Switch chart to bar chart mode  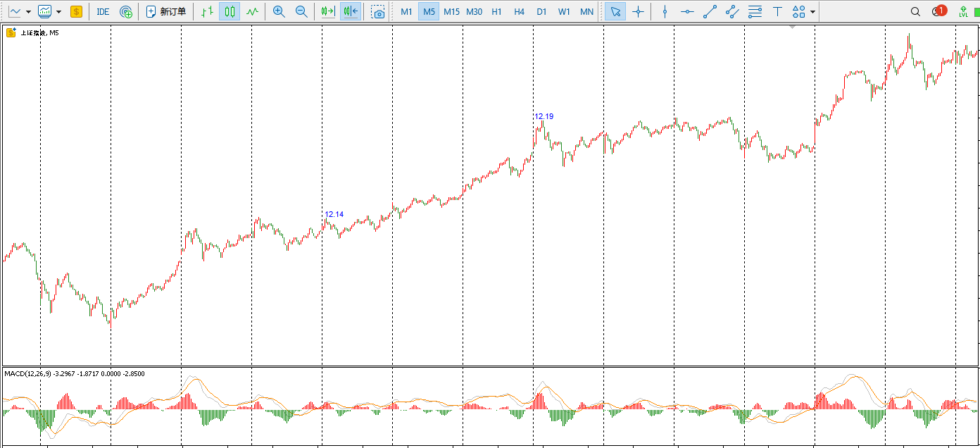pyautogui.click(x=206, y=11)
